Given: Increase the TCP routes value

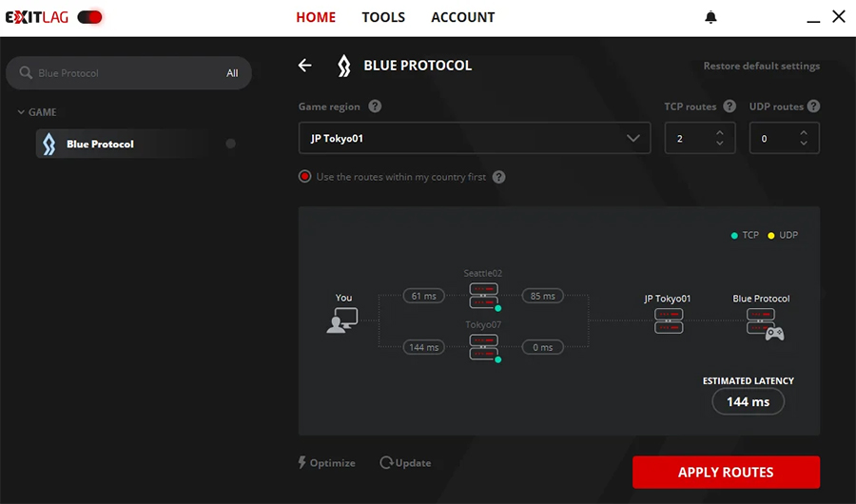Looking at the screenshot, I should 720,133.
